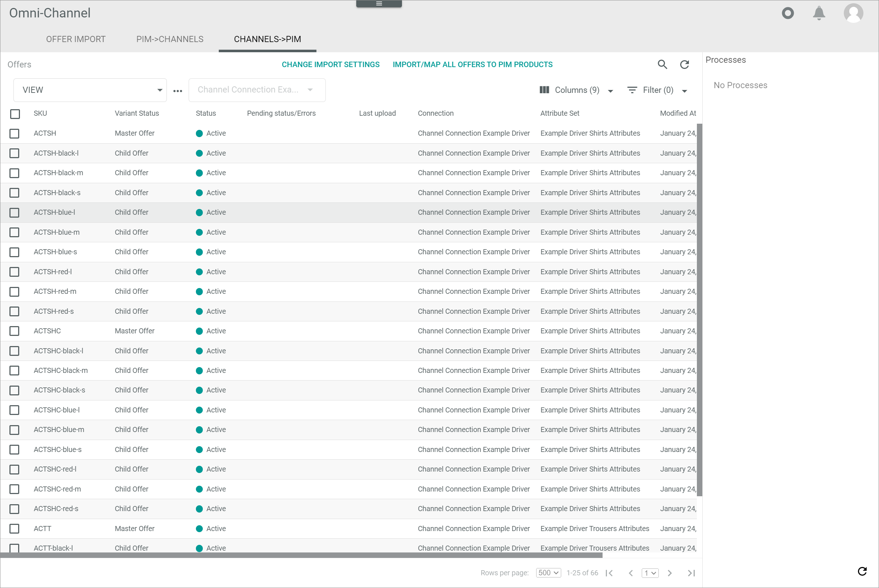Click the Columns (9) button label
This screenshot has width=879, height=588.
(577, 90)
